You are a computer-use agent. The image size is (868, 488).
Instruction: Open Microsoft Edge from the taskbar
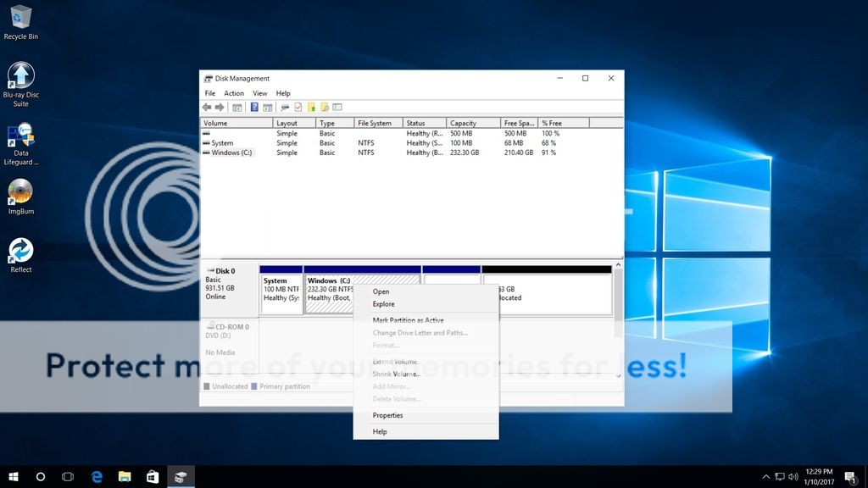click(97, 477)
